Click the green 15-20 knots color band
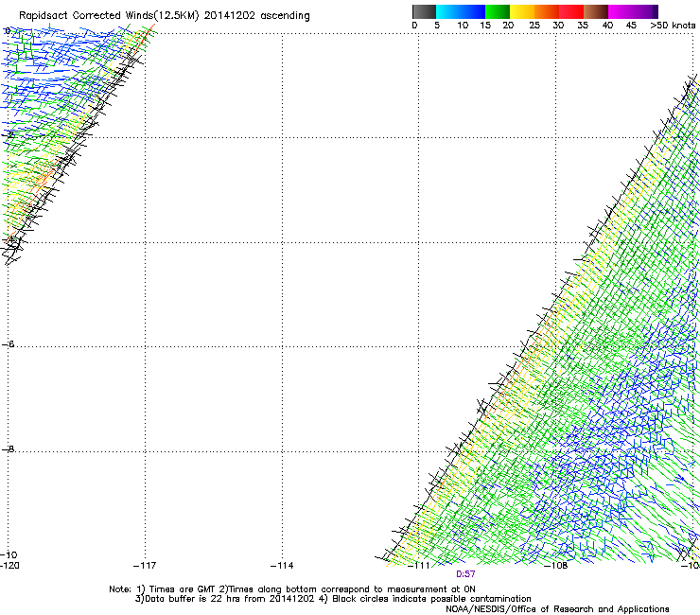The image size is (700, 615). 498,11
